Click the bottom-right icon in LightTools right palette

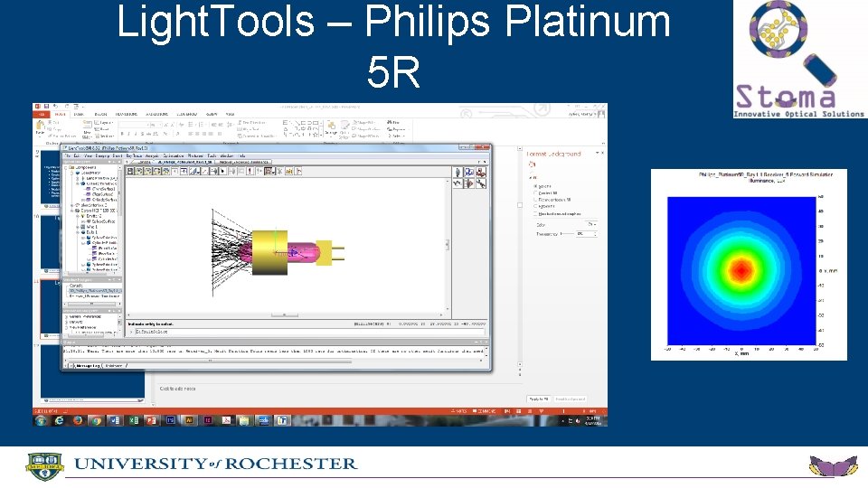[481, 183]
